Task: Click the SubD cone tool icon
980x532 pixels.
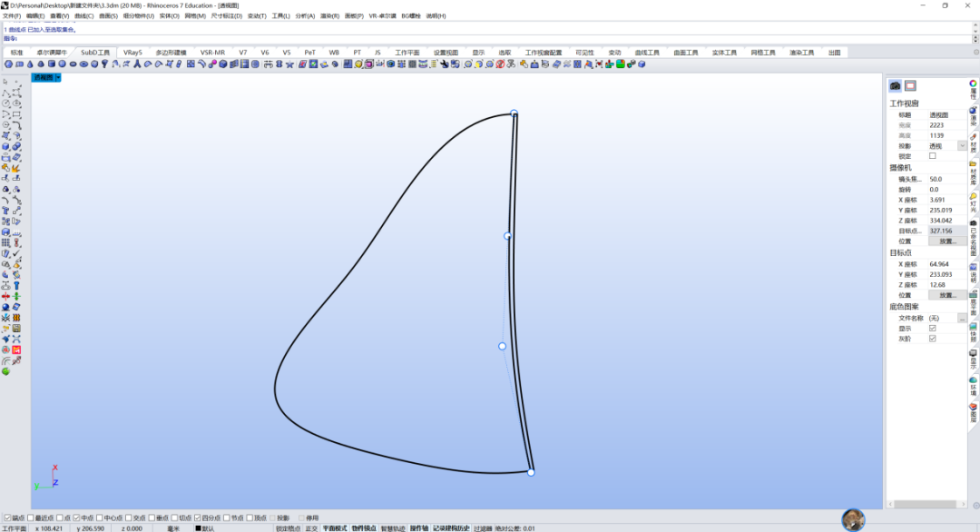Action: [30, 64]
